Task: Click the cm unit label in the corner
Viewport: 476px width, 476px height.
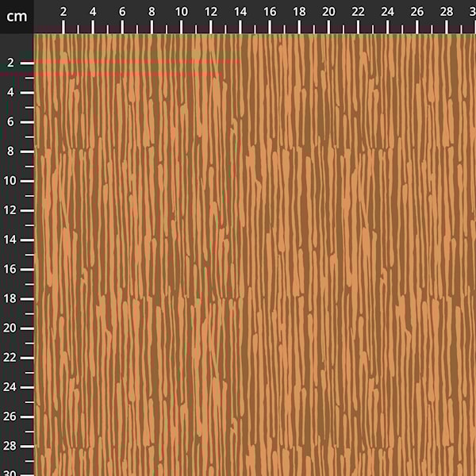Action: point(17,16)
